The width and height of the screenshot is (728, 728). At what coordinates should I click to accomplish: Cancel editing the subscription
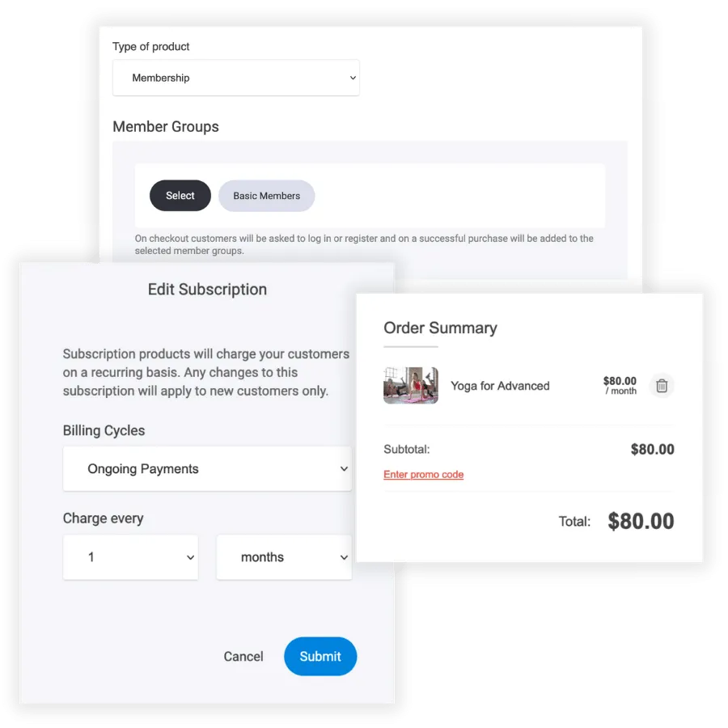tap(243, 656)
